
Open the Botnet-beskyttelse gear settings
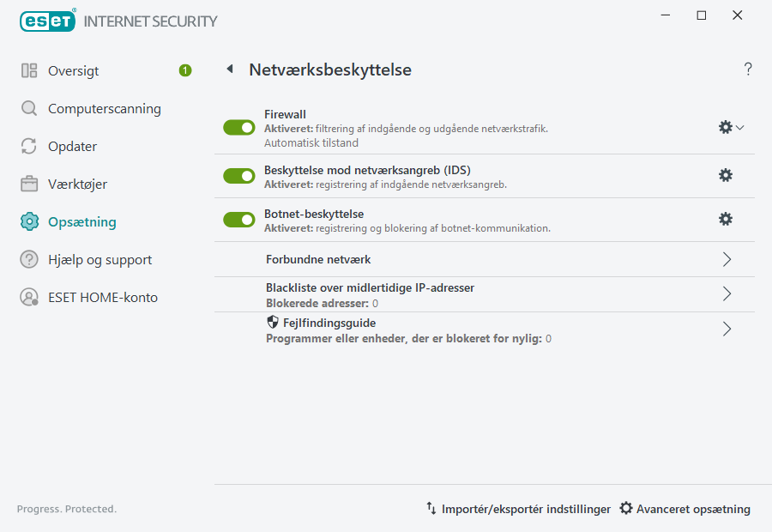[726, 219]
